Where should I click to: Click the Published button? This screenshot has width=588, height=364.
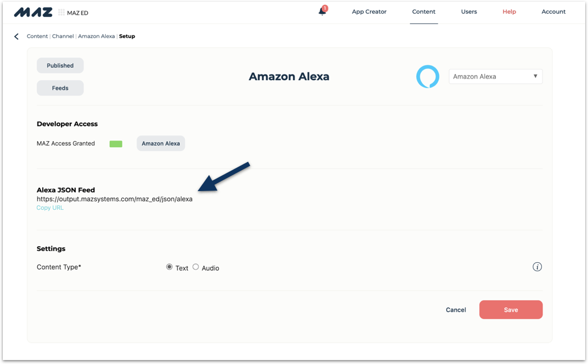pos(60,65)
